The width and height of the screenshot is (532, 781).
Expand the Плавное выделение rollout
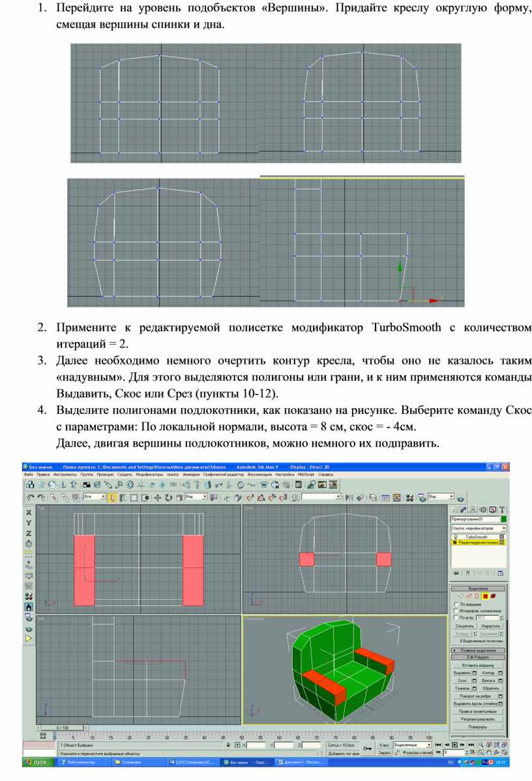pyautogui.click(x=478, y=651)
